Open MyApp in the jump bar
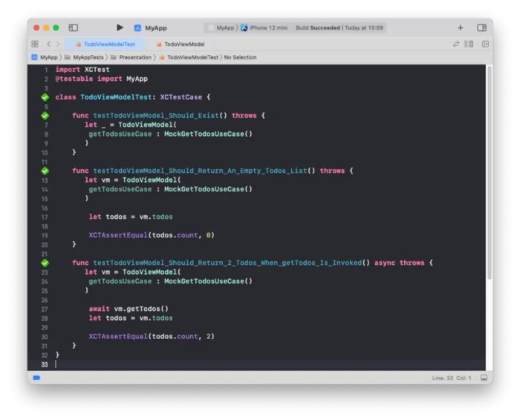 point(45,57)
